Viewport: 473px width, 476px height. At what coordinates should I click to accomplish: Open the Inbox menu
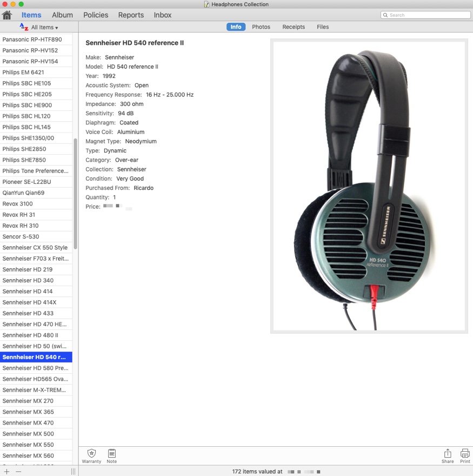[x=163, y=15]
